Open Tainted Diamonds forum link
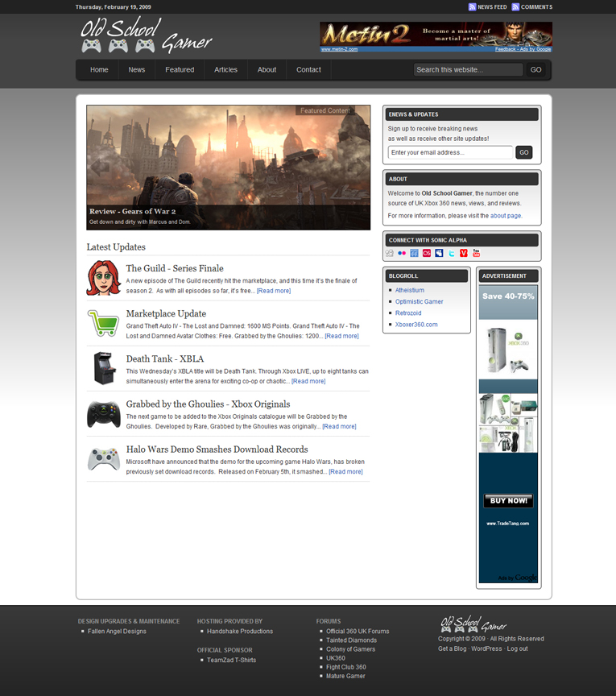Image resolution: width=616 pixels, height=696 pixels. coord(352,640)
